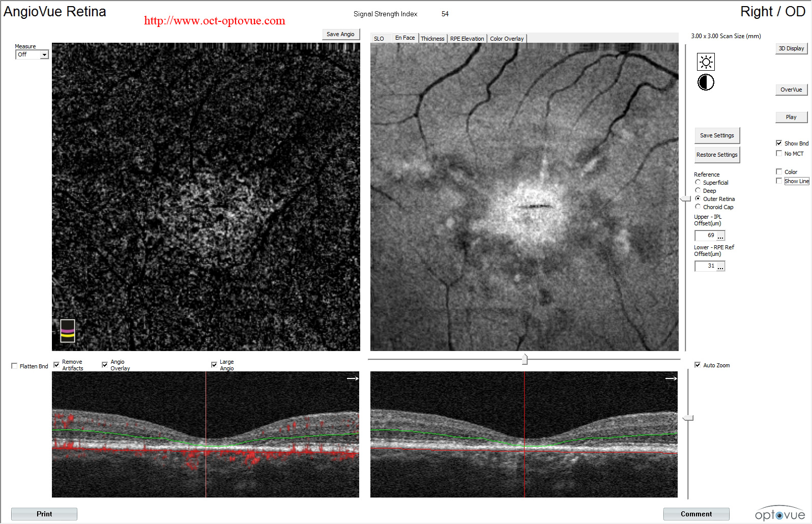The height and width of the screenshot is (524, 812).
Task: Uncheck the Angio Overlay checkbox
Action: tap(105, 365)
